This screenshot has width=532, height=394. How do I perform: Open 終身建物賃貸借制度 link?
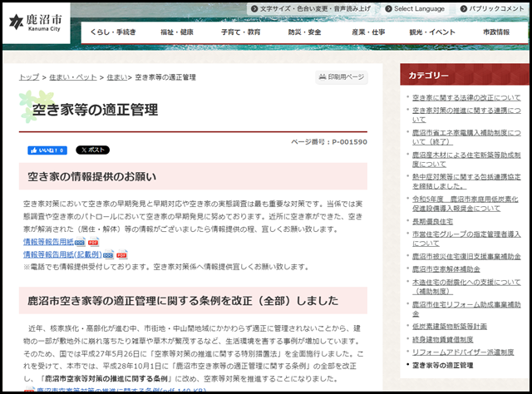pyautogui.click(x=442, y=339)
